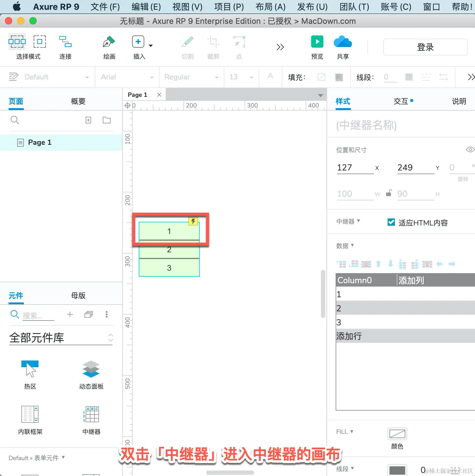
Task: Open the library options three-dot menu
Action: tap(107, 314)
